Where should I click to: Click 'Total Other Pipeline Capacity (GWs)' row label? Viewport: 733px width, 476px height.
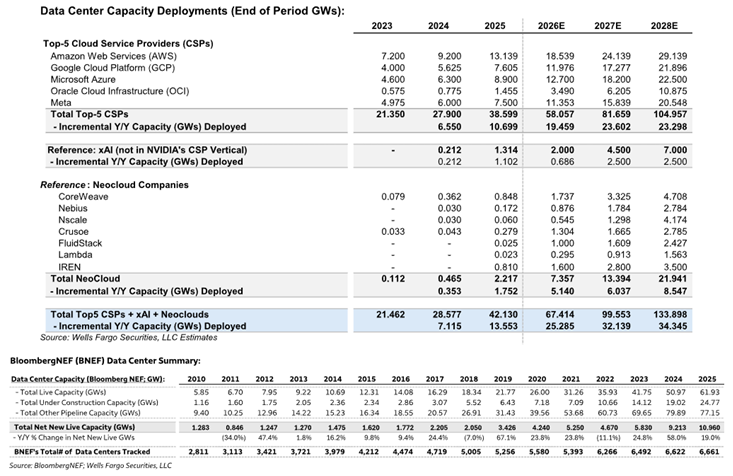(x=77, y=413)
